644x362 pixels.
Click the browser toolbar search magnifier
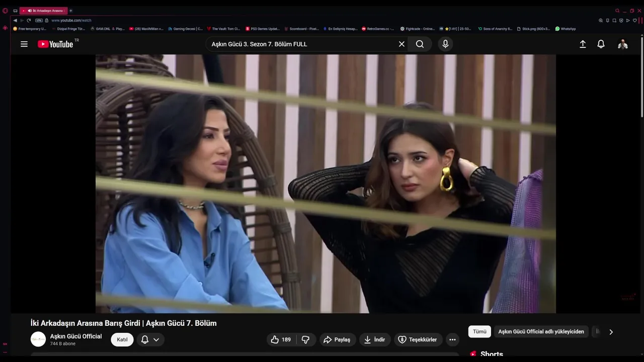(617, 11)
